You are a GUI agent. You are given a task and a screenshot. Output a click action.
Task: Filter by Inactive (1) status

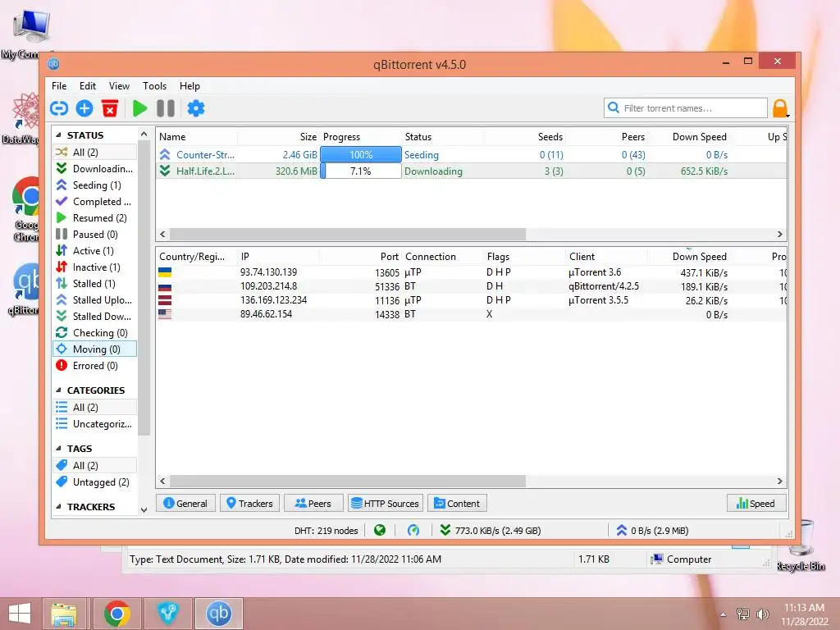[x=95, y=267]
